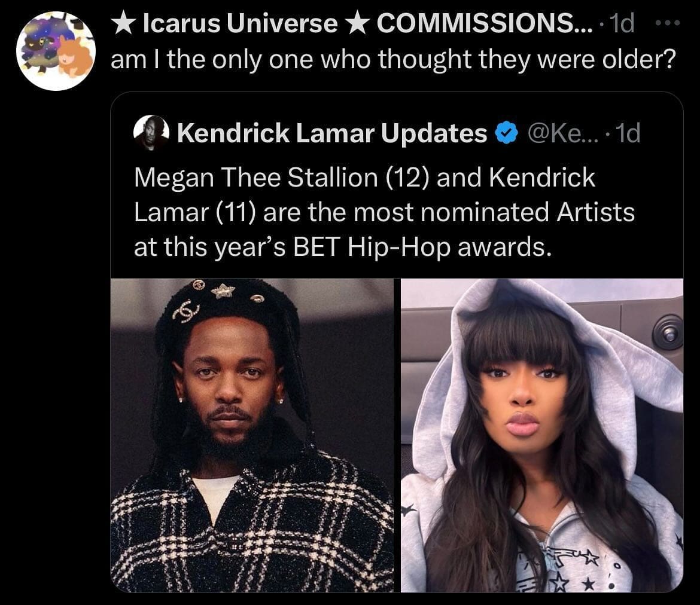Click the "am I the only one" post text

[239, 62]
